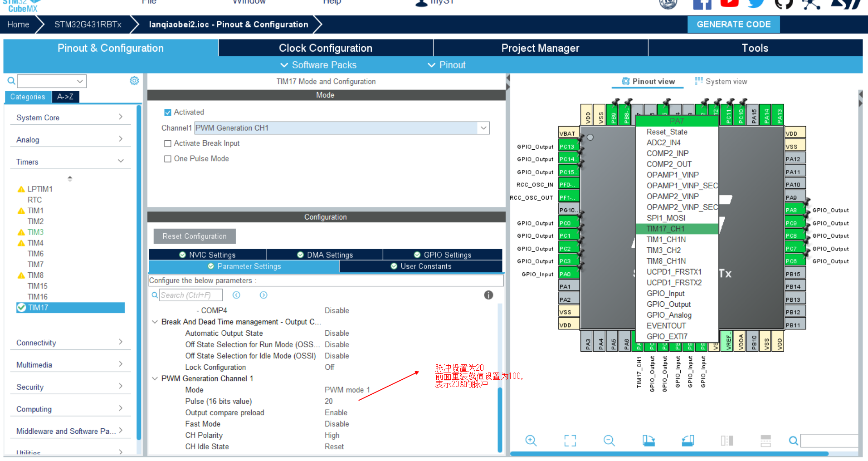Rotate the chip counter-clockwise
The image size is (868, 461).
[x=688, y=440]
